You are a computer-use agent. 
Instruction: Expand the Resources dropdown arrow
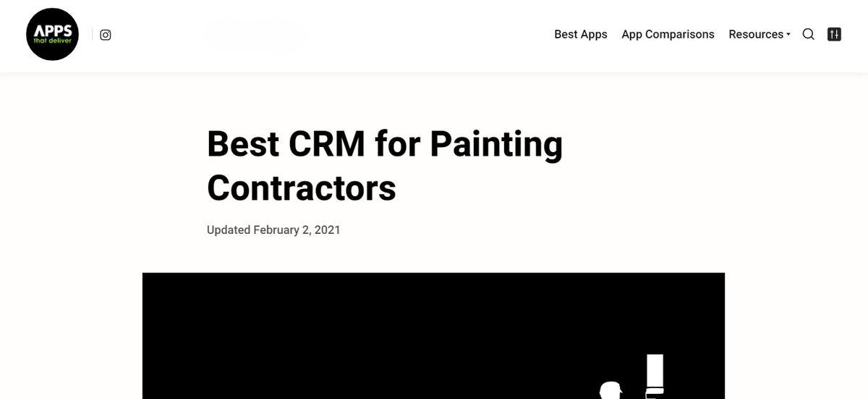788,35
